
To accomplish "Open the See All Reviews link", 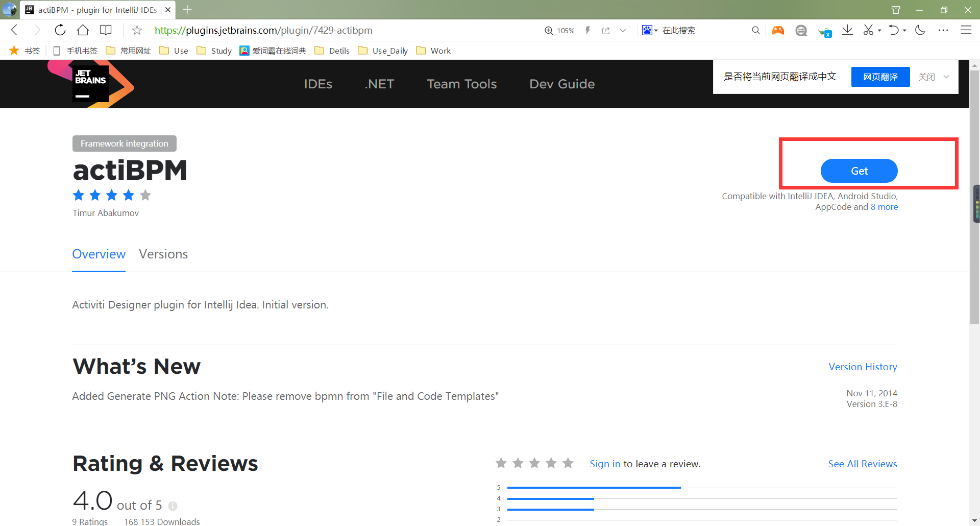I will pyautogui.click(x=863, y=464).
